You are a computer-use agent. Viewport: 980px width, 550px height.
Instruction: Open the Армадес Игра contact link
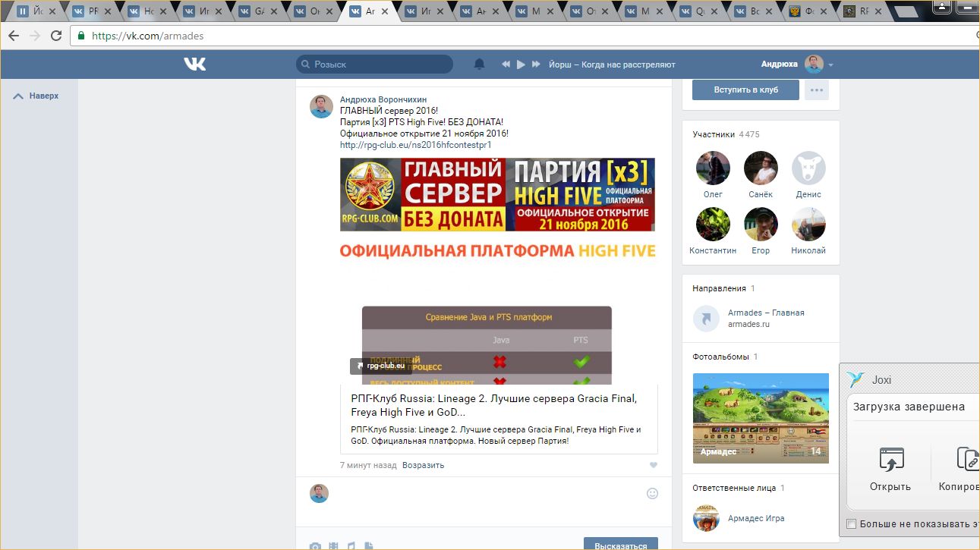coord(756,518)
